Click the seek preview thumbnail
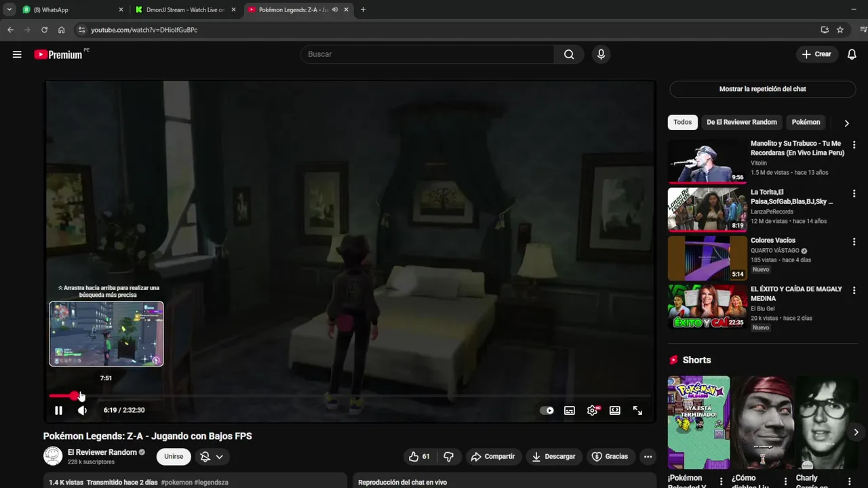This screenshot has width=868, height=488. (x=106, y=333)
